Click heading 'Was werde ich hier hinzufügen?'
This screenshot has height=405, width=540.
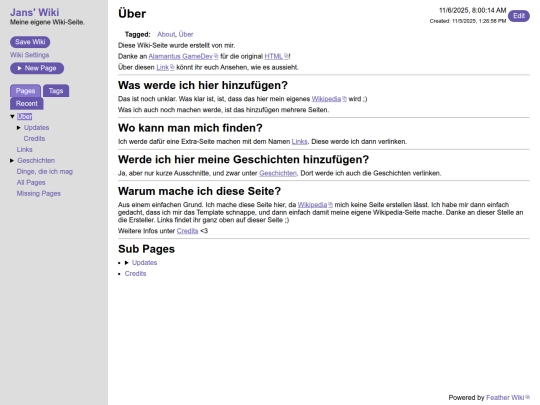[202, 85]
